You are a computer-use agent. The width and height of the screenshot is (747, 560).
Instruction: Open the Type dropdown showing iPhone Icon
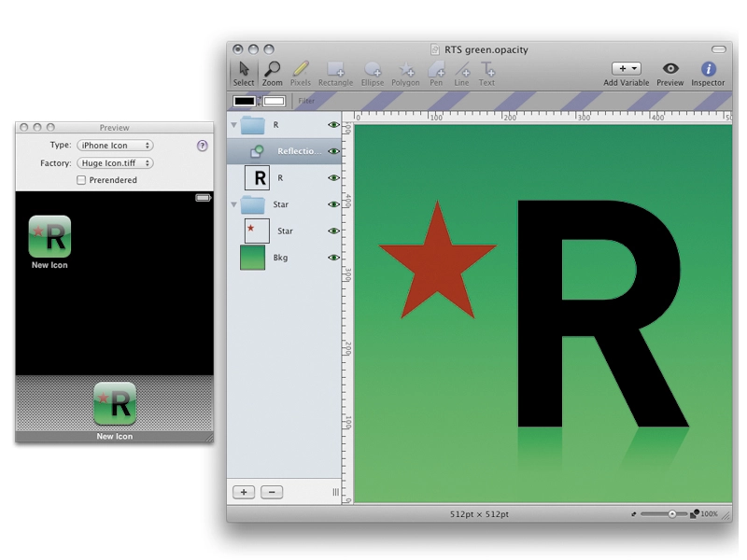click(115, 146)
